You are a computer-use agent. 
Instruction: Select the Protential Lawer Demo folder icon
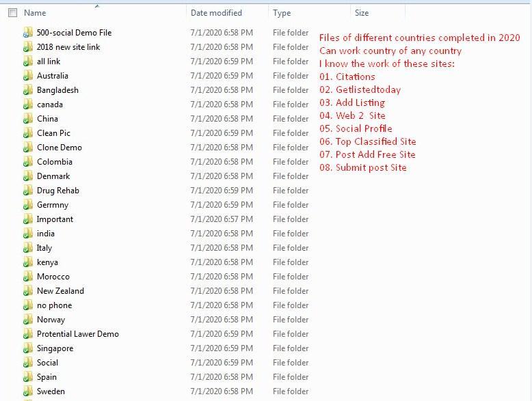[x=28, y=334]
